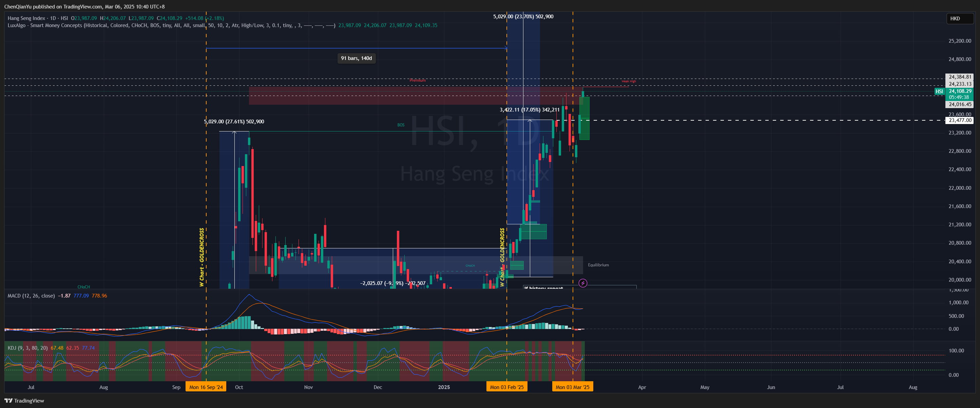Screen dimensions: 980x408
Task: Click the MACD histogram value -1.87
Action: coord(64,295)
